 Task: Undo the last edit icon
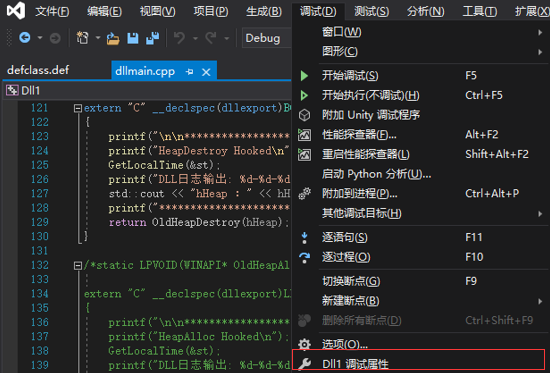point(179,38)
